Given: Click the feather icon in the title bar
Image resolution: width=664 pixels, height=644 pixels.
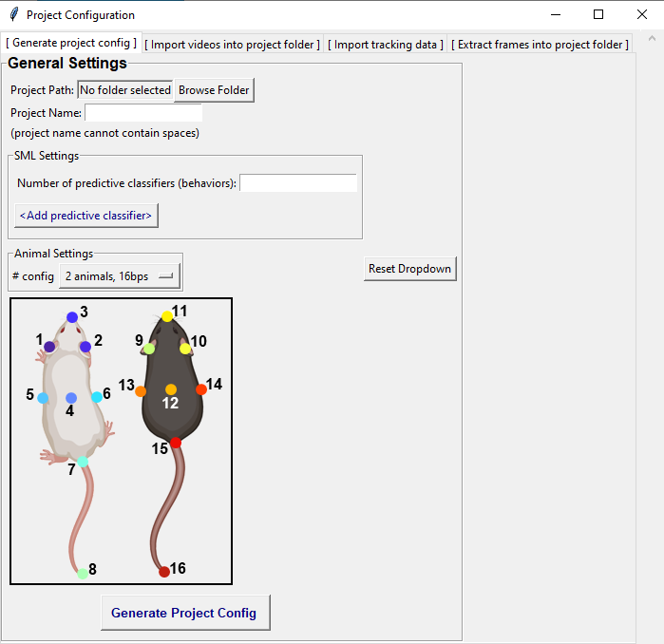Looking at the screenshot, I should [14, 14].
